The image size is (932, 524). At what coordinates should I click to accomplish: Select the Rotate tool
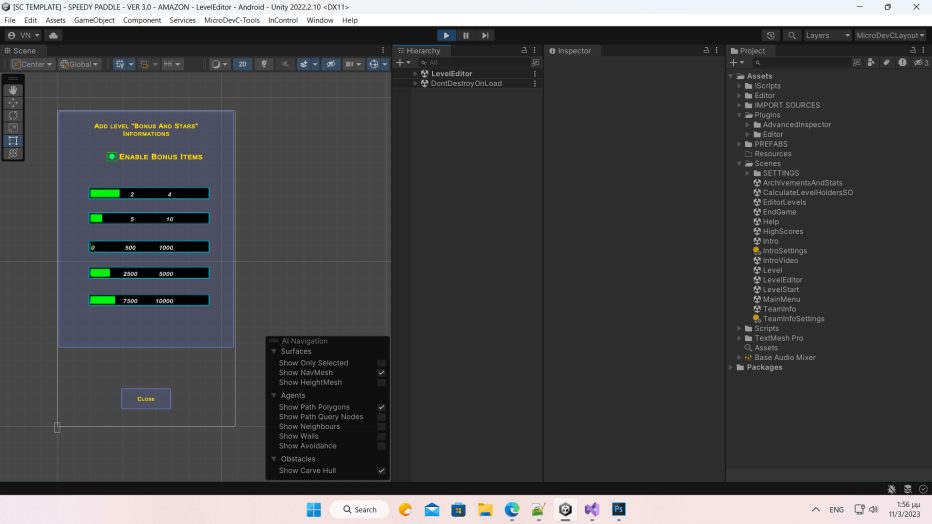tap(13, 115)
